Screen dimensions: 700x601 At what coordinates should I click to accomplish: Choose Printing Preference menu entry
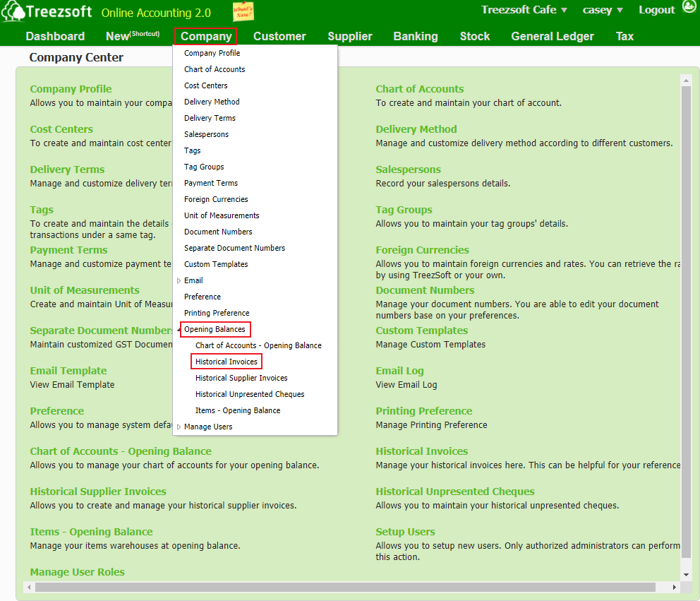coord(217,313)
